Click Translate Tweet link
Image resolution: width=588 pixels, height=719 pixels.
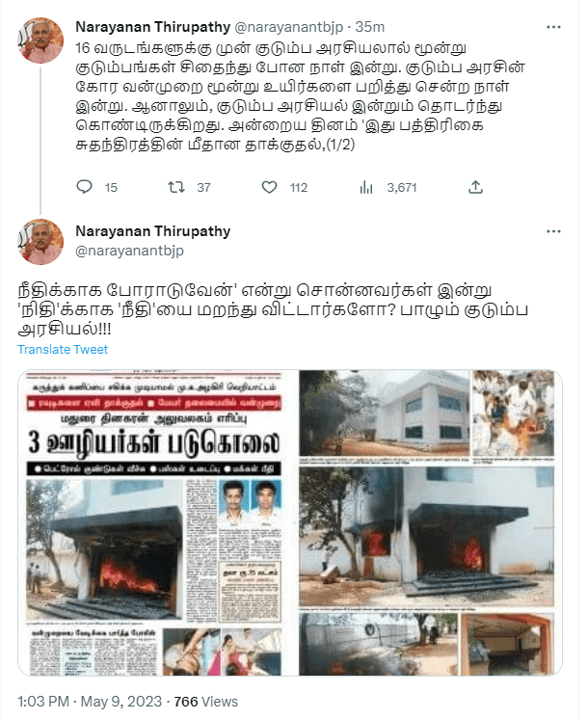[x=63, y=350]
